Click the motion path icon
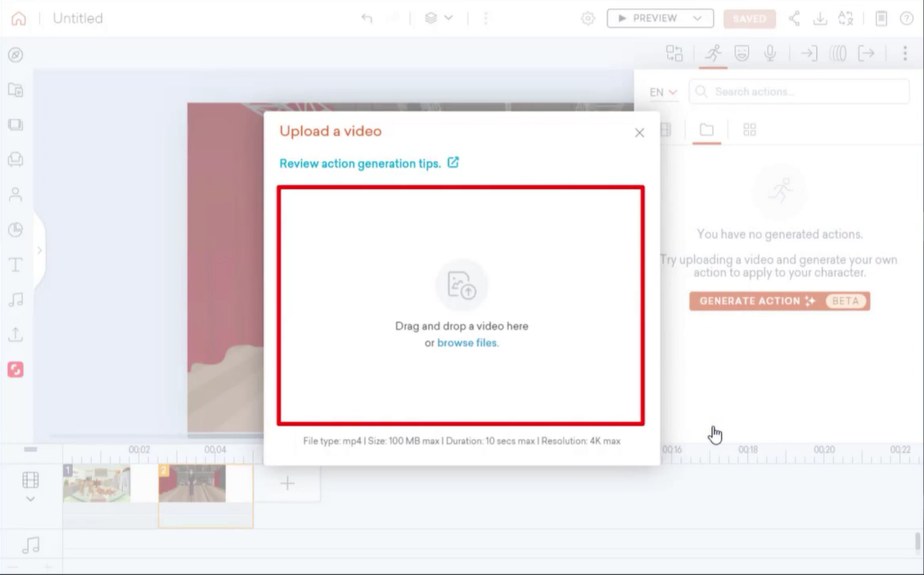This screenshot has width=924, height=575. pos(838,53)
